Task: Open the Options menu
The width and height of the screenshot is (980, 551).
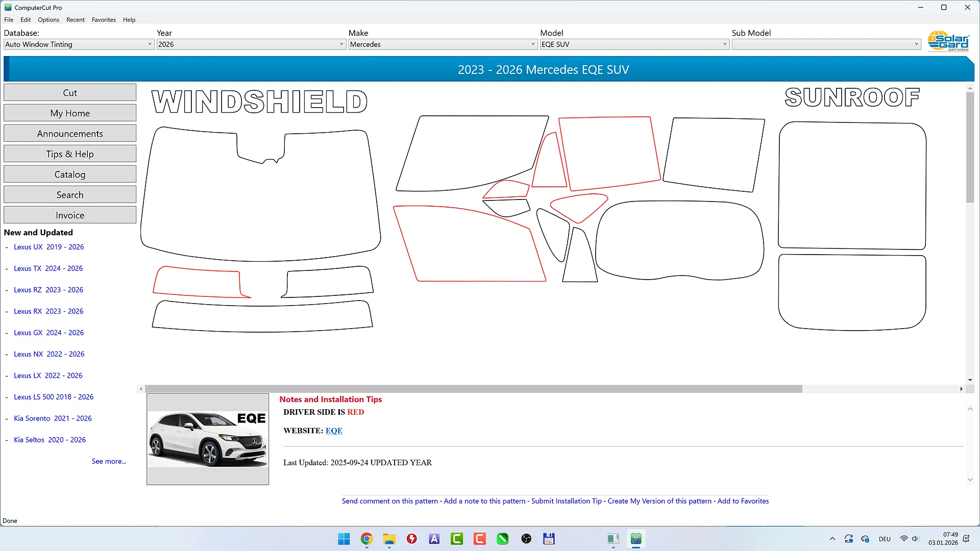Action: click(48, 20)
